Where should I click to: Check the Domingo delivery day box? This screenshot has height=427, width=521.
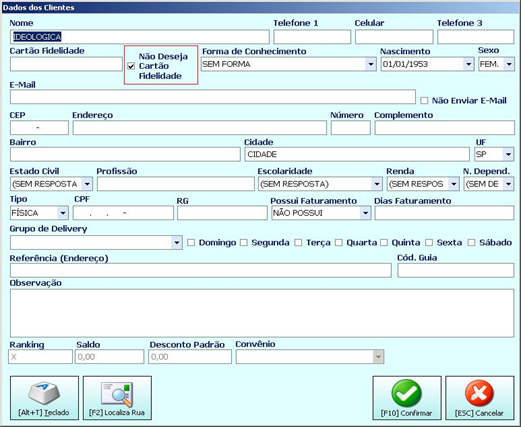191,243
